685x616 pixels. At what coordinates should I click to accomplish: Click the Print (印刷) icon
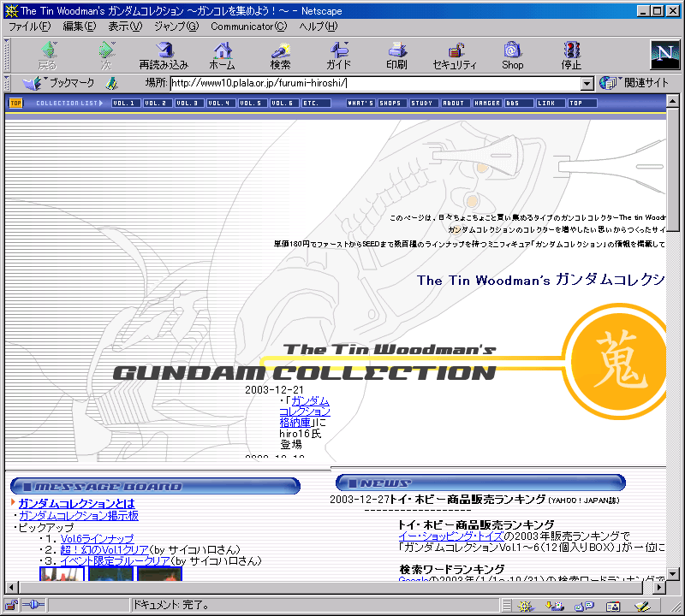(396, 56)
